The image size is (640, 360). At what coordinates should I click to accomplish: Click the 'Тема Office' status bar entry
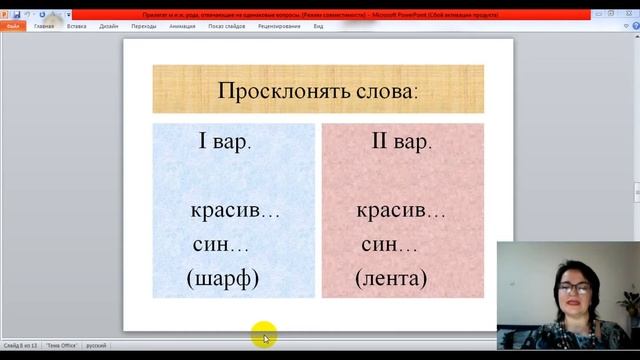62,345
